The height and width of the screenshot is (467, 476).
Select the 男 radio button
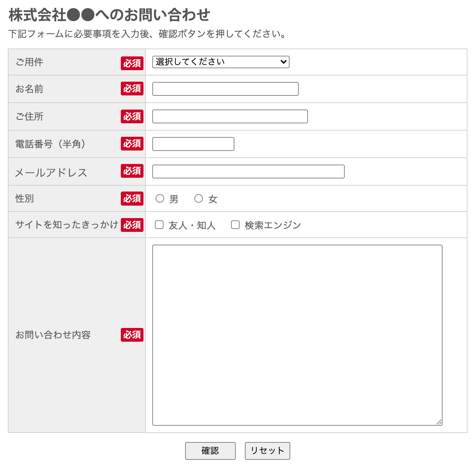coord(160,198)
